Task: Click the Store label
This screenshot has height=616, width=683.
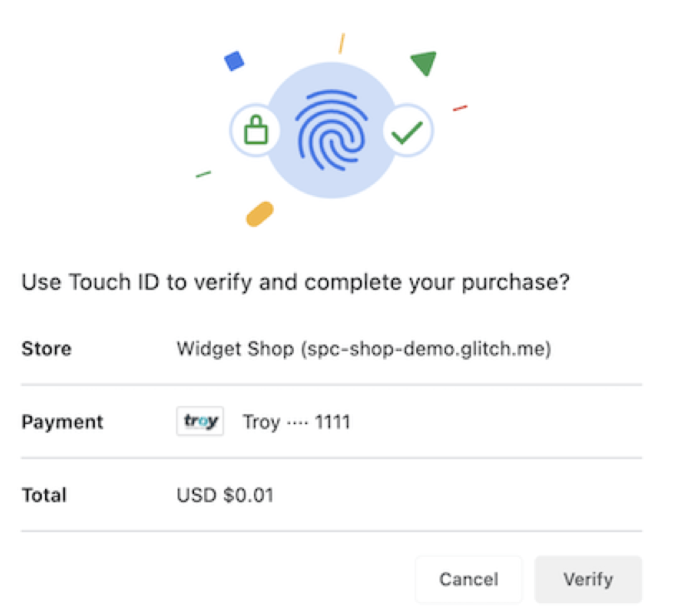Action: tap(46, 349)
